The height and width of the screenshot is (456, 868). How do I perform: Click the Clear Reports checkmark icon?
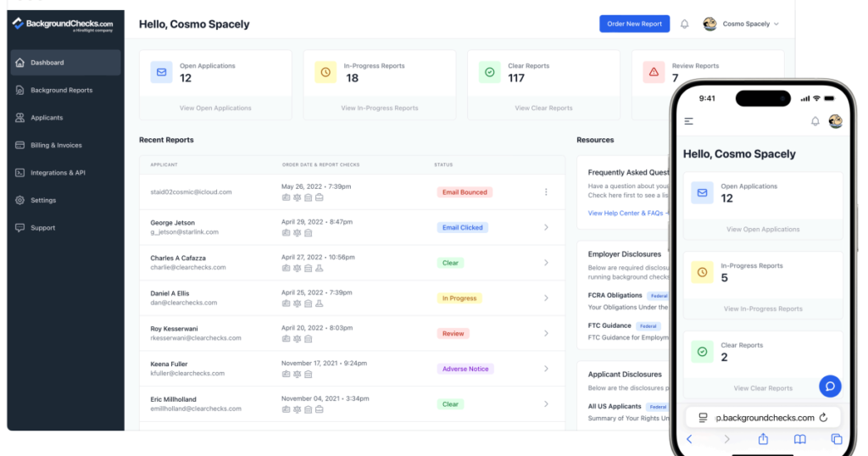(489, 72)
